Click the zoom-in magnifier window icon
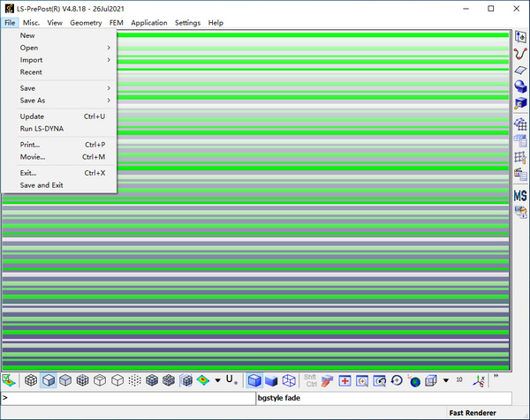Screen dimensions: 530x420 (362, 381)
